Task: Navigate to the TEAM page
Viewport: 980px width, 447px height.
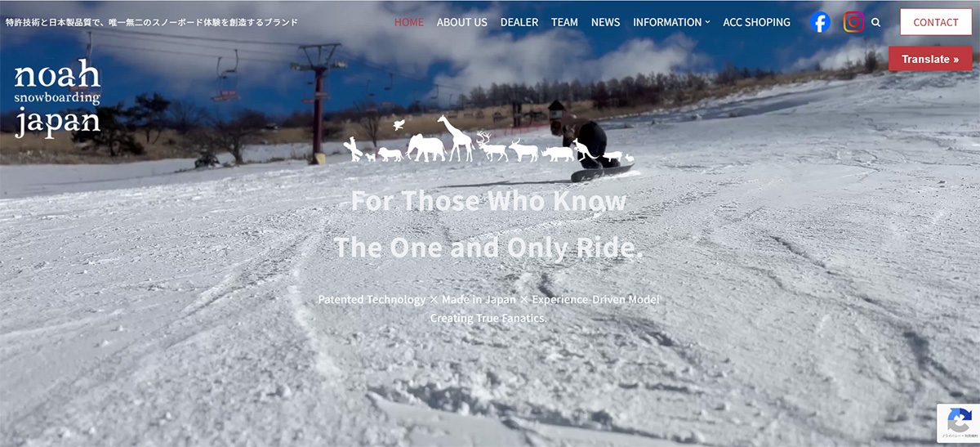Action: click(x=564, y=22)
